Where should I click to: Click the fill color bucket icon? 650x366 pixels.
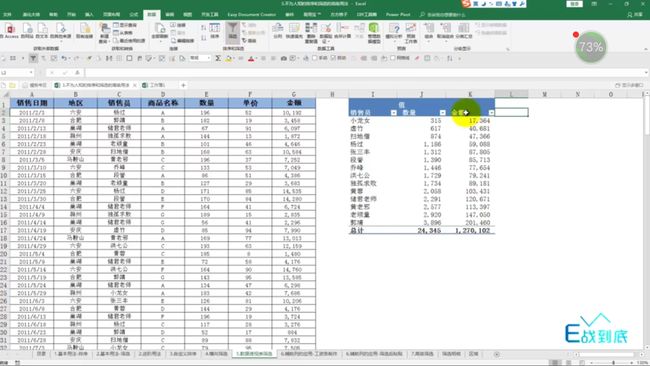228,58
